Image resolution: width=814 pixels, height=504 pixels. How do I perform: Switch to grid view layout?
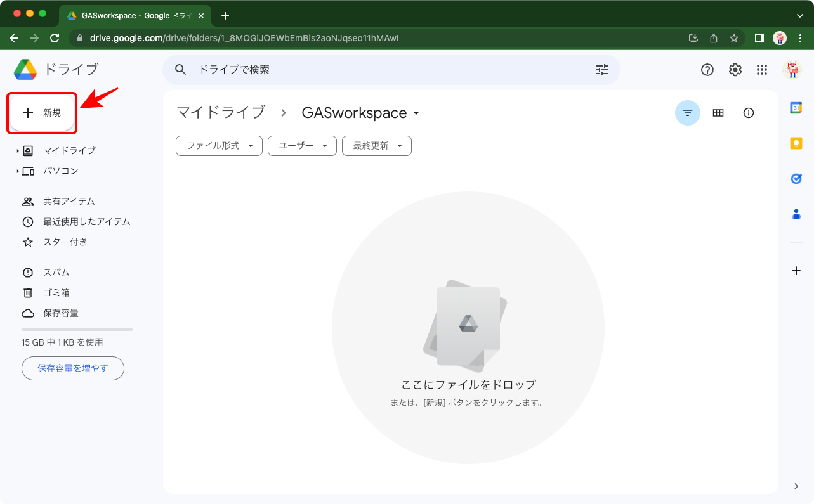718,112
